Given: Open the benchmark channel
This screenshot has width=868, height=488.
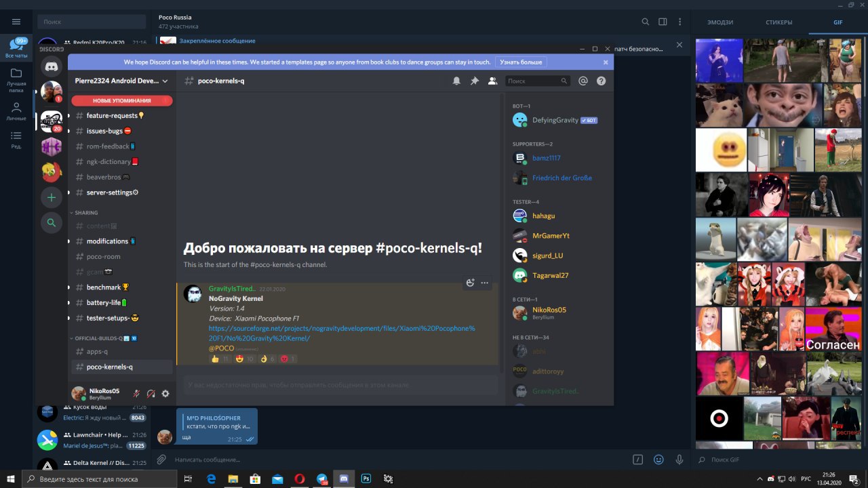Looking at the screenshot, I should coord(122,287).
